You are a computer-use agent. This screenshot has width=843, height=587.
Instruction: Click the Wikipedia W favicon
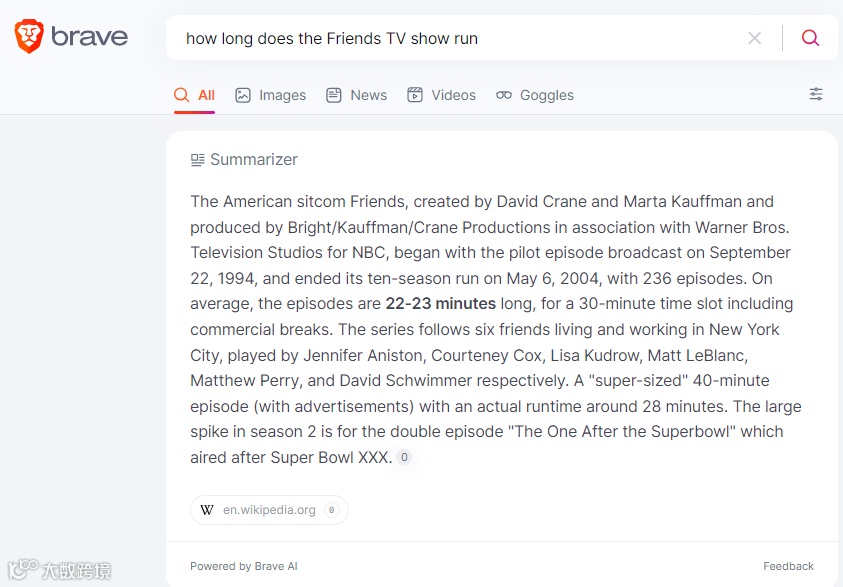pos(207,510)
